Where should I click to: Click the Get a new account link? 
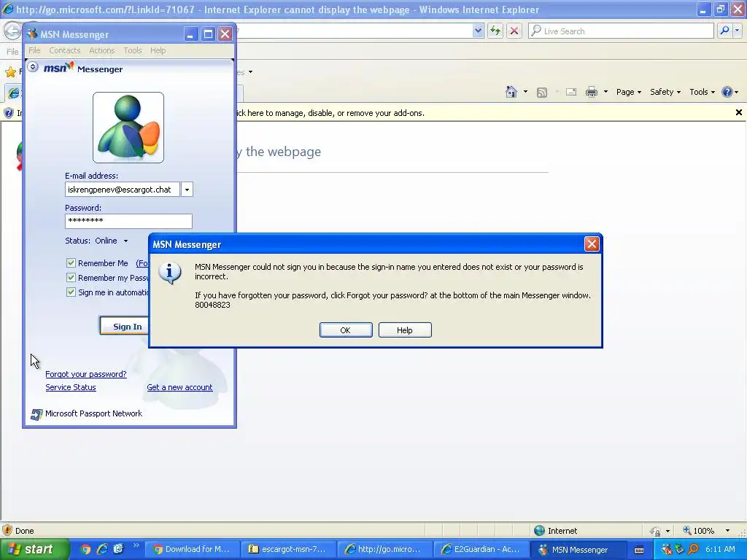[x=179, y=388]
